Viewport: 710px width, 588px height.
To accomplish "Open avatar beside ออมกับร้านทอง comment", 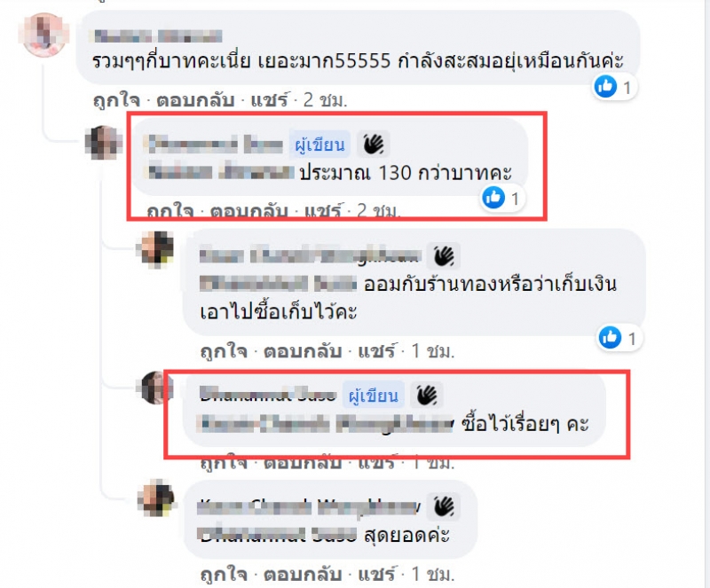I will 155,249.
